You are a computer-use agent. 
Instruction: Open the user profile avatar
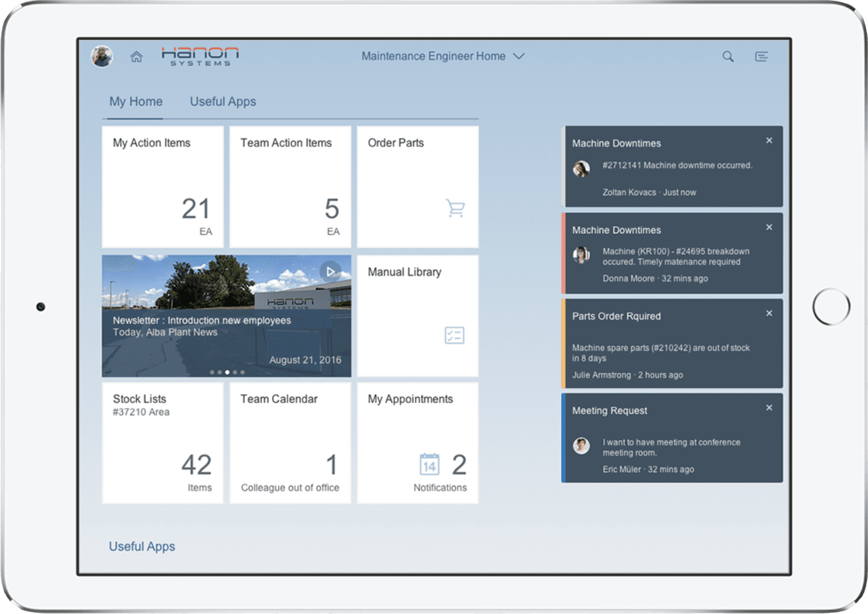coord(102,56)
